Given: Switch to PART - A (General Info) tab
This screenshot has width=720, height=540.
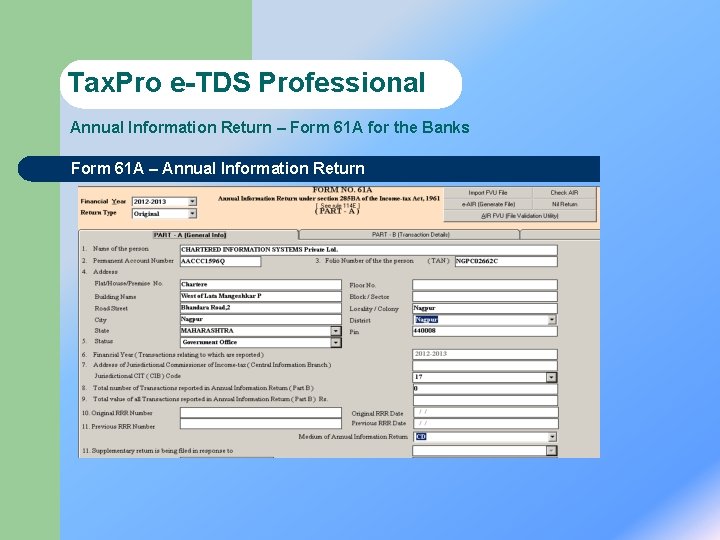Looking at the screenshot, I should pyautogui.click(x=189, y=235).
